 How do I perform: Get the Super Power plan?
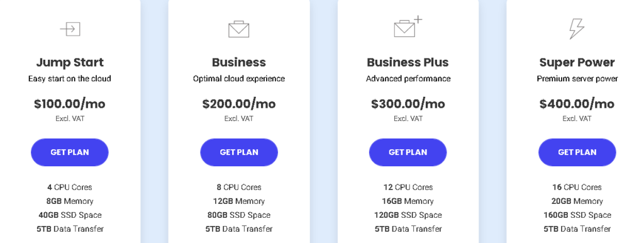point(577,152)
